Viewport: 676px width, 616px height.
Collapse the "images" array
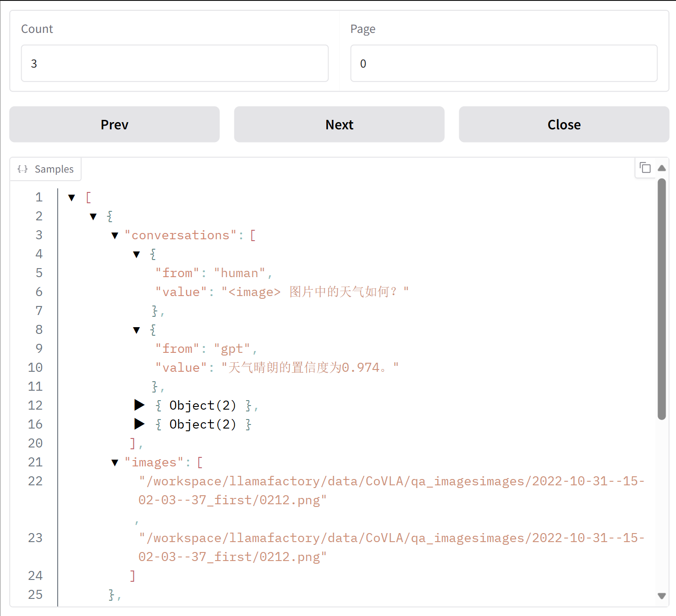click(x=115, y=463)
